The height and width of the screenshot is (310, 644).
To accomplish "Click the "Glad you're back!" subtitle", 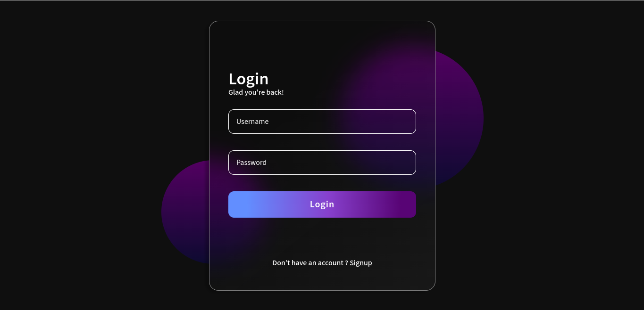I will (256, 92).
